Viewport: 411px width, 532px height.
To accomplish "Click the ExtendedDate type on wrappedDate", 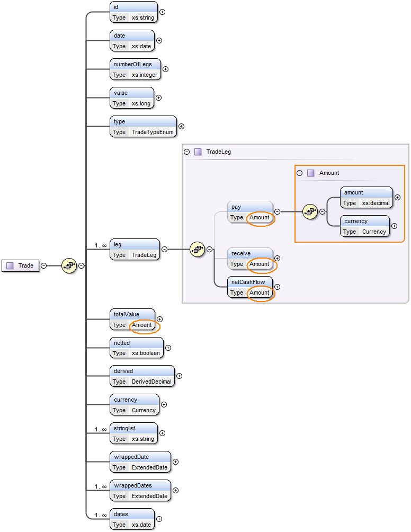I will 149,467.
